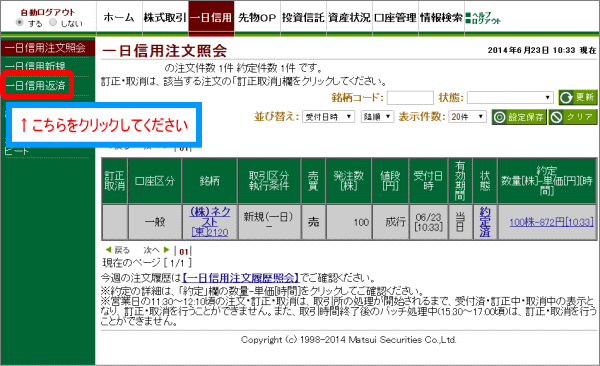Click the 当日 validity period cell
Screen dimensions: 600x366
[x=460, y=222]
